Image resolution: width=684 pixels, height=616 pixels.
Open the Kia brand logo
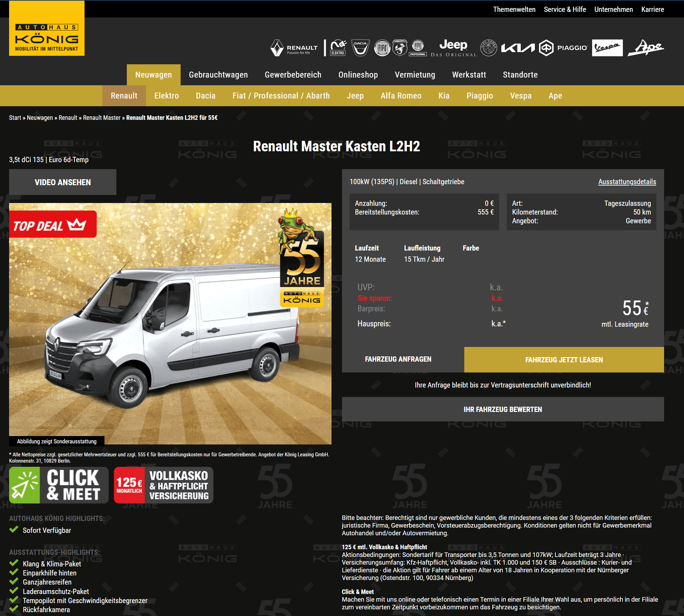pos(518,48)
